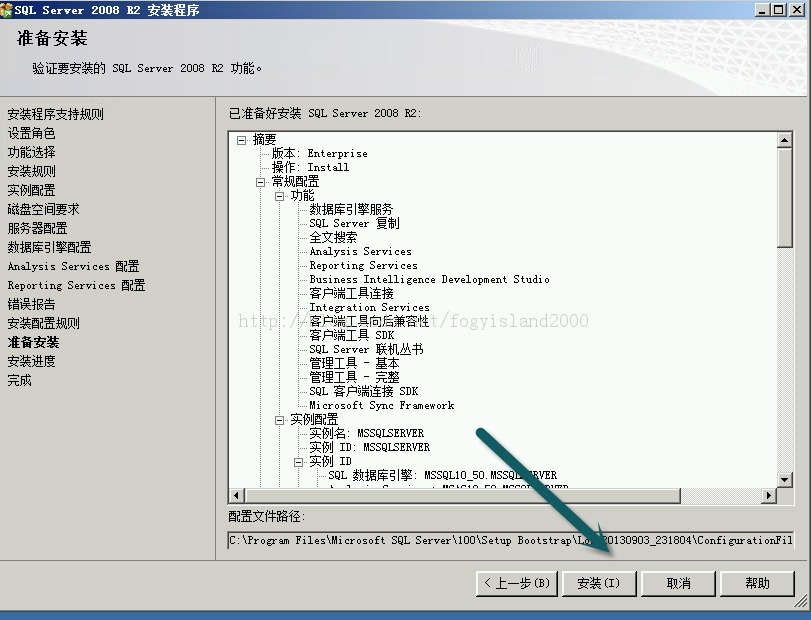Click vertical scrollbar down arrow

pyautogui.click(x=785, y=479)
